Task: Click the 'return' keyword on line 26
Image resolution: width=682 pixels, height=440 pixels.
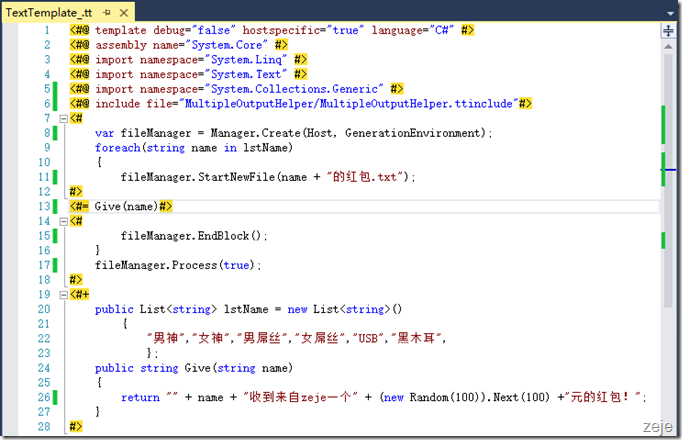Action: 140,397
